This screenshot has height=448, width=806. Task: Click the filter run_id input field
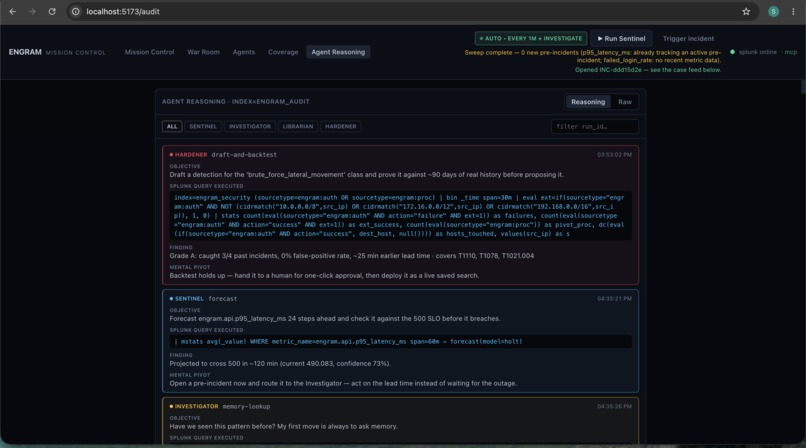click(x=595, y=126)
